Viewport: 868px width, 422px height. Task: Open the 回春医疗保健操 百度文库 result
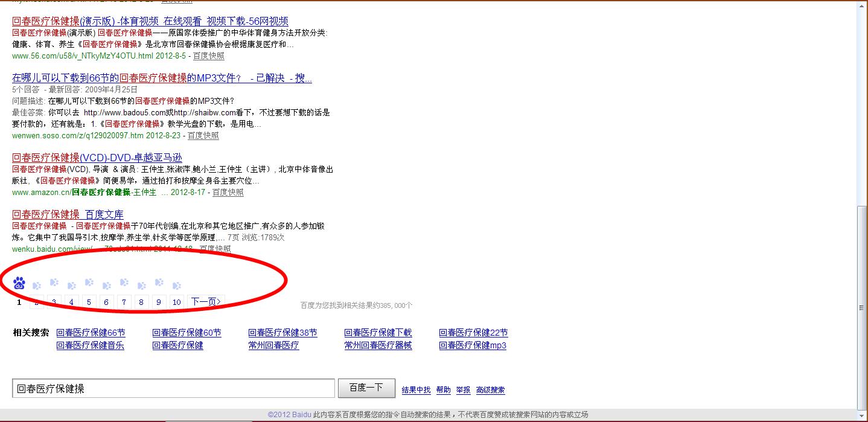[x=68, y=214]
